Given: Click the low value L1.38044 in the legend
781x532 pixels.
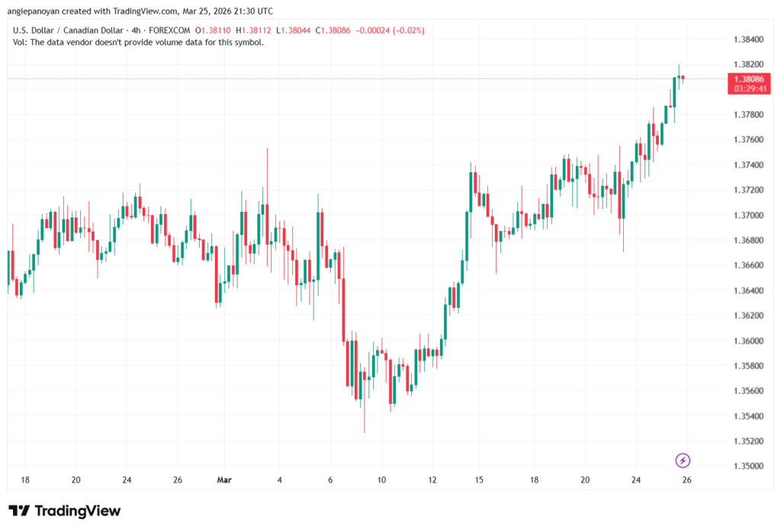Looking at the screenshot, I should click(294, 31).
